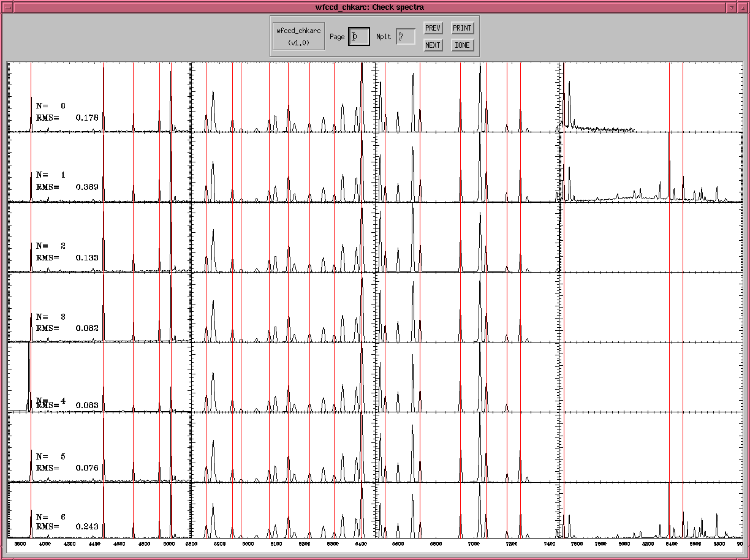Open the window menu button at top-left
This screenshot has height=560, width=750.
[x=9, y=6]
